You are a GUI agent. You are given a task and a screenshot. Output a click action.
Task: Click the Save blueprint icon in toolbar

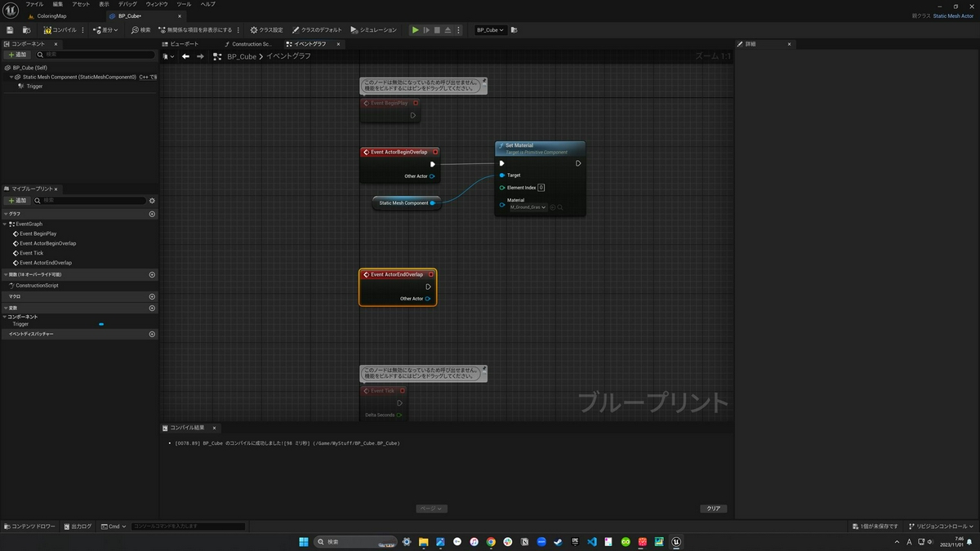pyautogui.click(x=10, y=30)
